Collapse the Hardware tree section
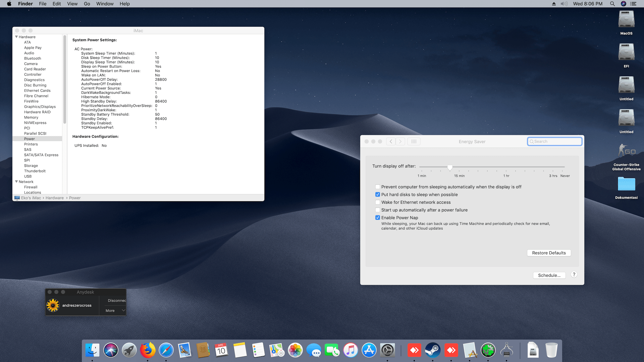 16,37
